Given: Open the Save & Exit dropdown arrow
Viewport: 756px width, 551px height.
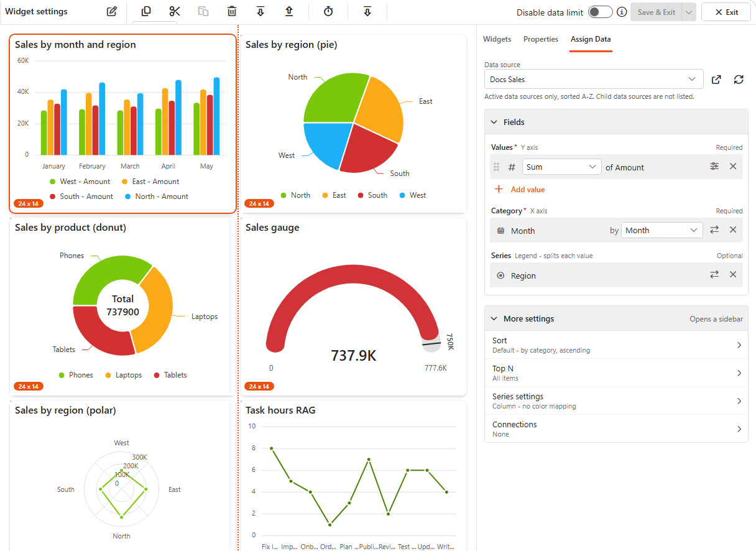Looking at the screenshot, I should point(689,12).
